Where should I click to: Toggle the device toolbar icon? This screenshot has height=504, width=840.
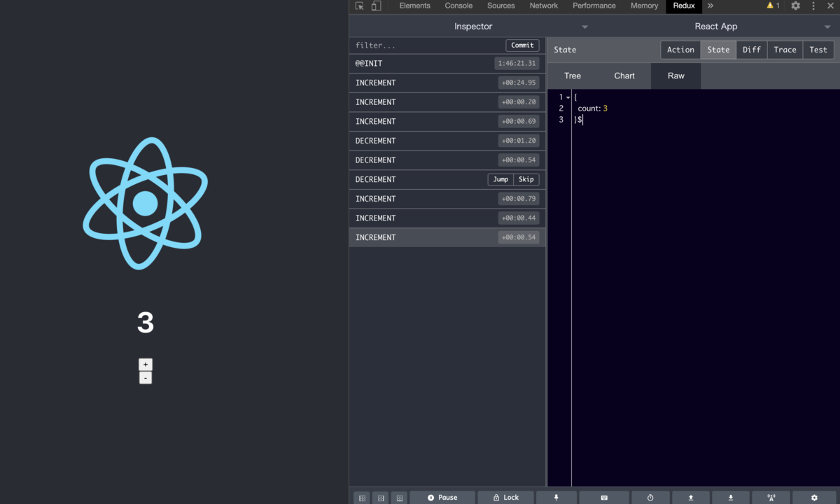click(x=376, y=6)
